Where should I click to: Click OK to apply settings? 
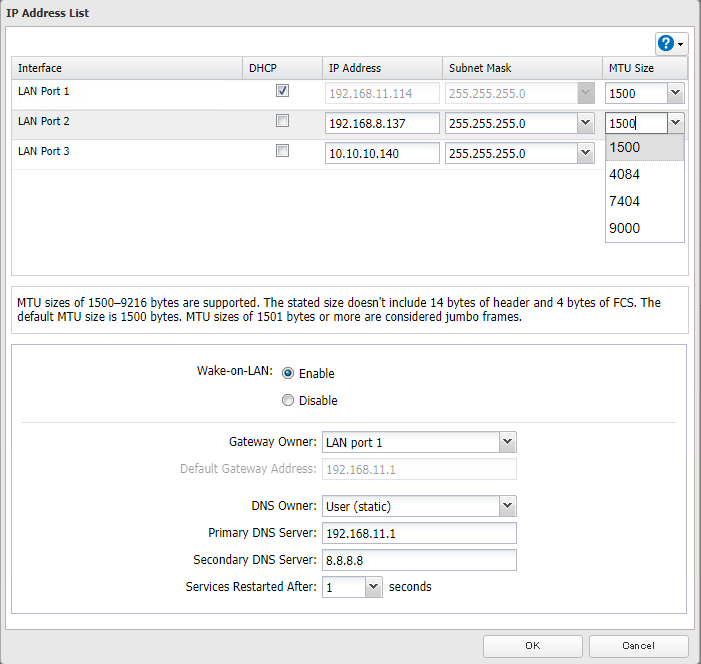point(532,646)
